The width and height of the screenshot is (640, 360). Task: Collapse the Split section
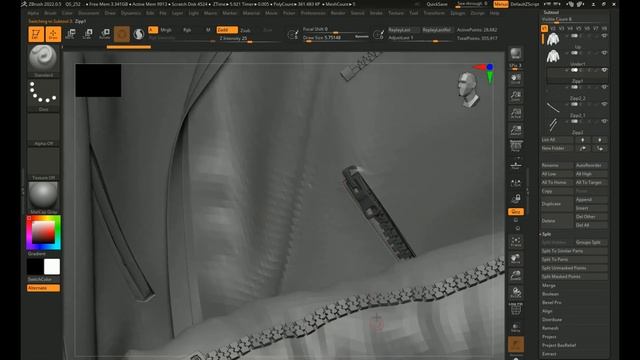click(x=547, y=234)
